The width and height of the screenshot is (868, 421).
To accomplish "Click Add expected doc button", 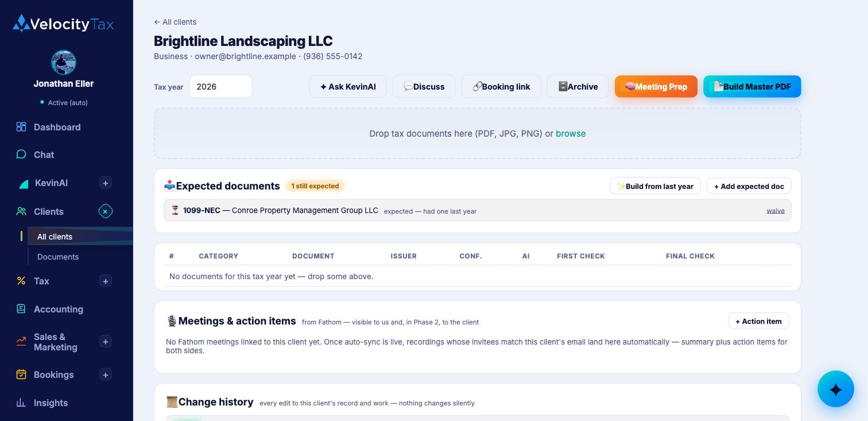I will pyautogui.click(x=749, y=186).
